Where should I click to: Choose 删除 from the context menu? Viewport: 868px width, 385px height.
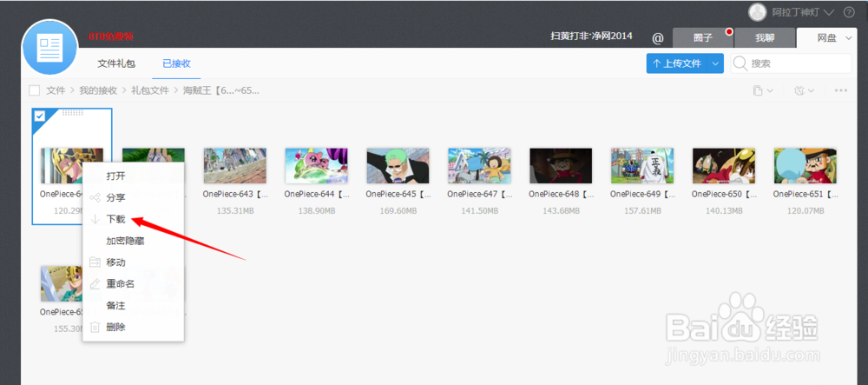pyautogui.click(x=115, y=327)
